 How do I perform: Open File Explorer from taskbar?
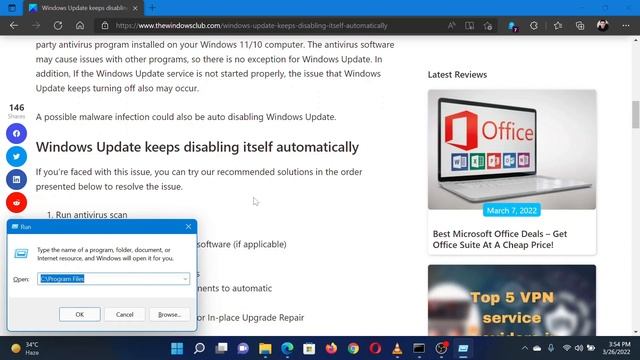coord(265,349)
